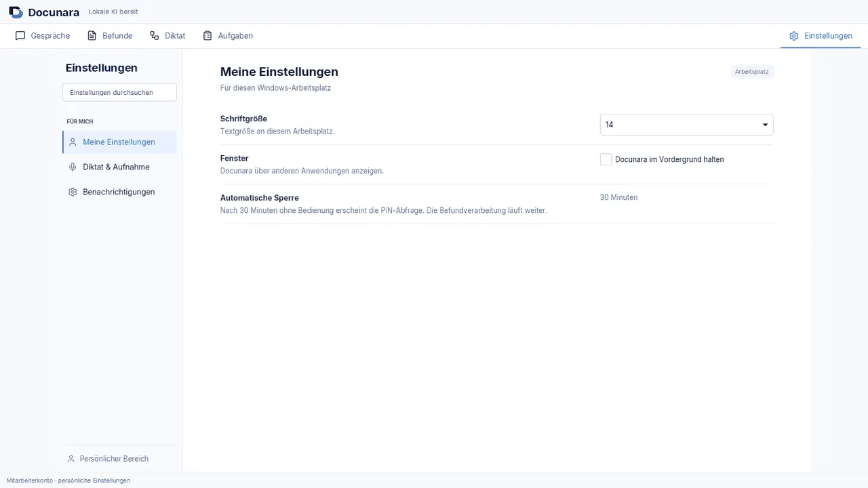Click the Aufgaben clipboard icon

[x=208, y=36]
